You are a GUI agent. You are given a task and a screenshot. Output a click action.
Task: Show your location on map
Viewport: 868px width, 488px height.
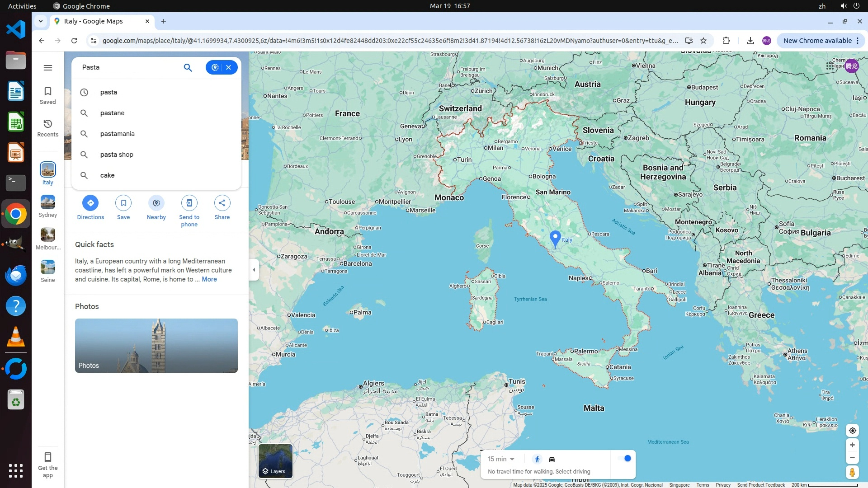pyautogui.click(x=852, y=430)
